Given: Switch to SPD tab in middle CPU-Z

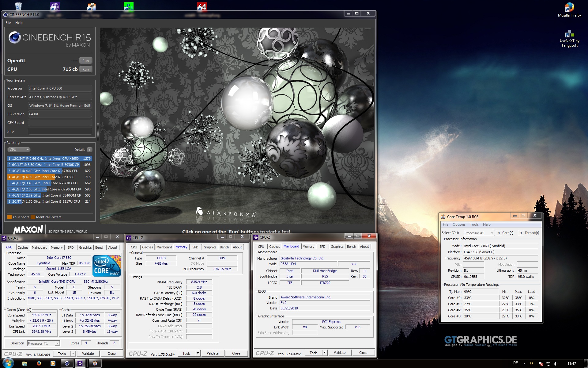Looking at the screenshot, I should (195, 247).
